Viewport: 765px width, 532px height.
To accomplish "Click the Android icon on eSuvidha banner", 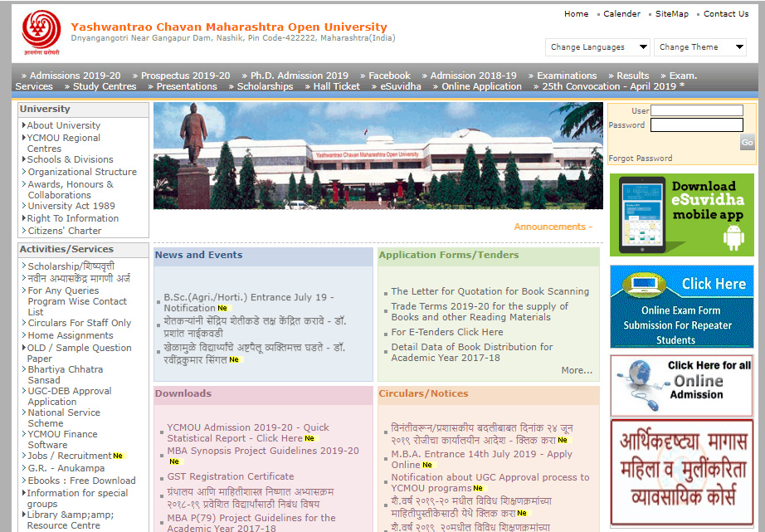I will pos(733,238).
